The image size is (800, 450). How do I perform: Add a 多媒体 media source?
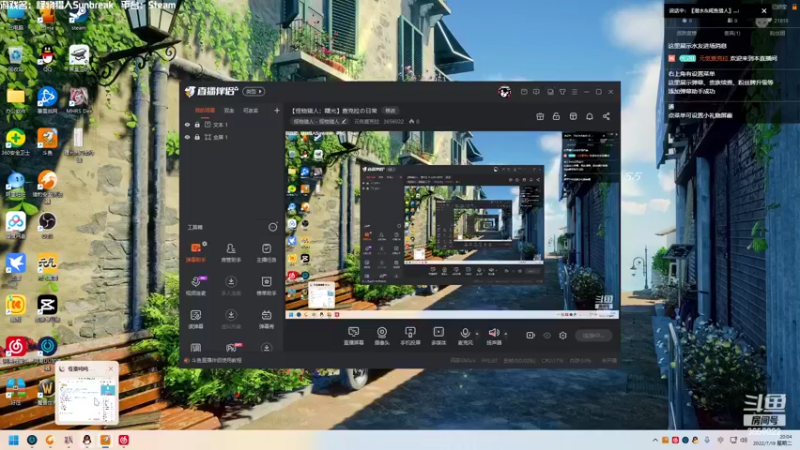(x=438, y=336)
